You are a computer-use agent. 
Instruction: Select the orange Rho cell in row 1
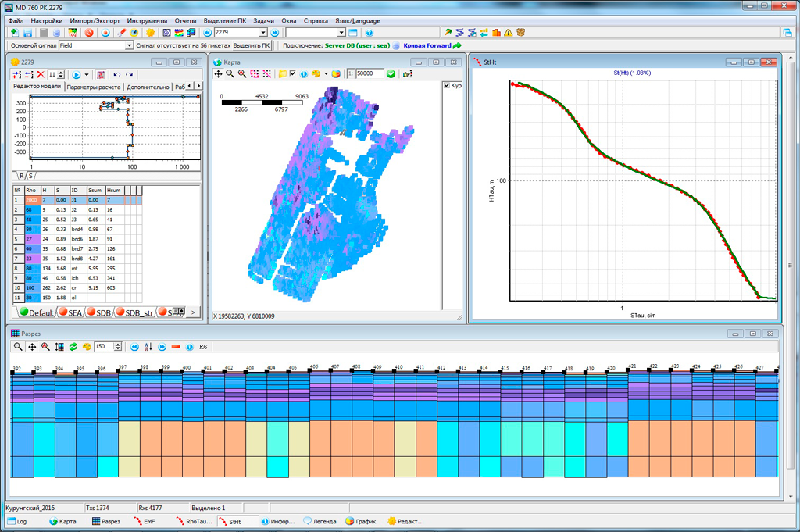31,201
